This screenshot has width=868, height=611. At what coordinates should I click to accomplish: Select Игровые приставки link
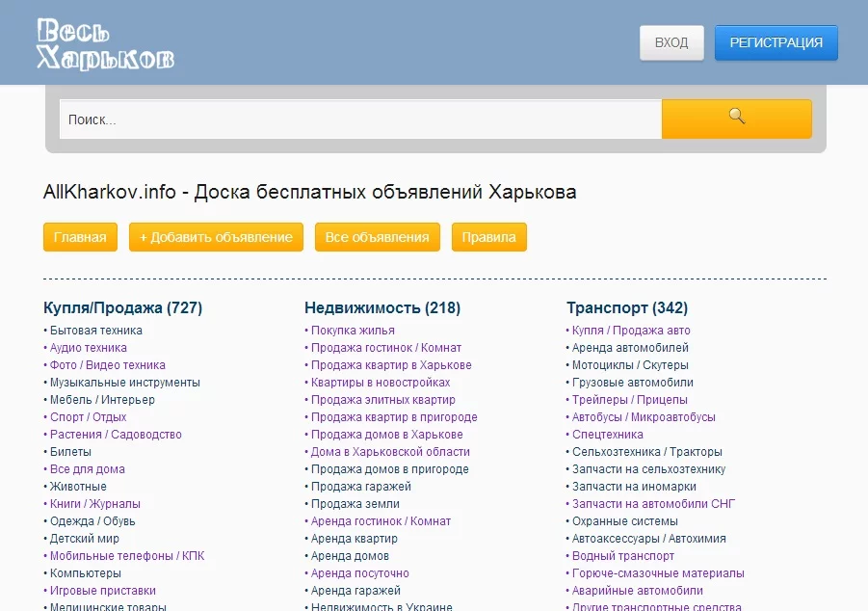point(103,591)
